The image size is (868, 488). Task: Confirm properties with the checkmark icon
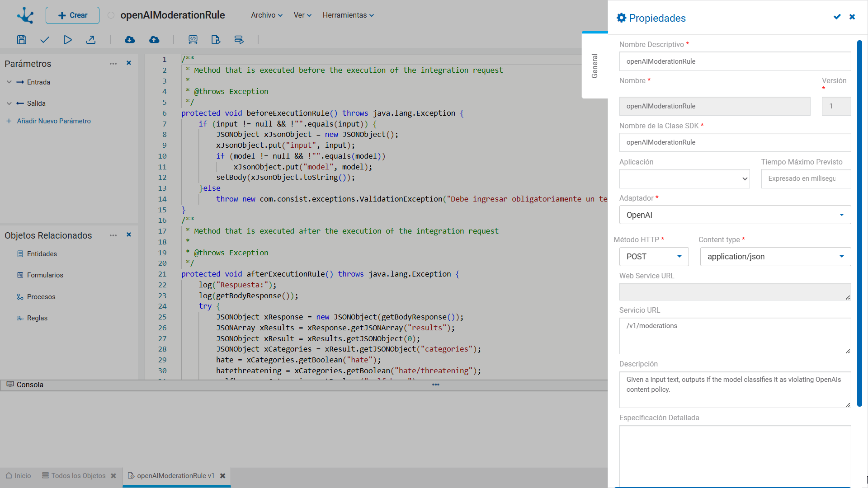point(837,17)
